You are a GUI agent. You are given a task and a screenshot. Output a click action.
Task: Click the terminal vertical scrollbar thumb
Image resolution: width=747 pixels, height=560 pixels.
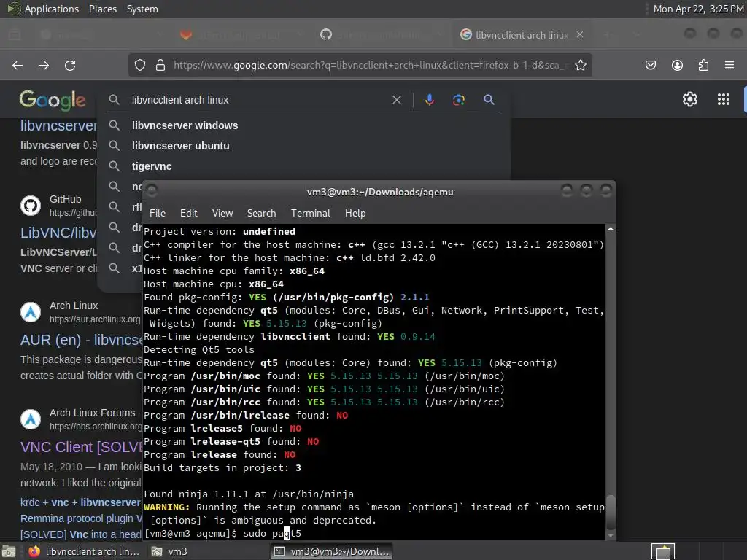(x=611, y=511)
